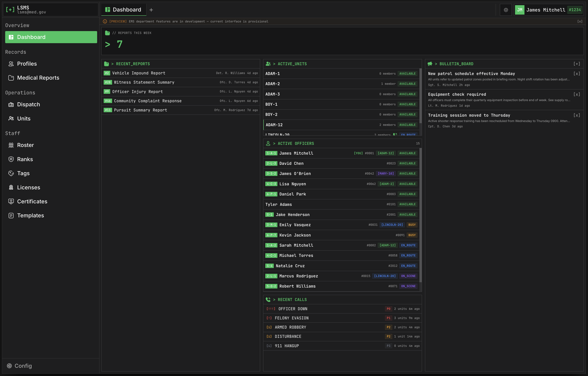Open the Certificates page

pyautogui.click(x=32, y=201)
